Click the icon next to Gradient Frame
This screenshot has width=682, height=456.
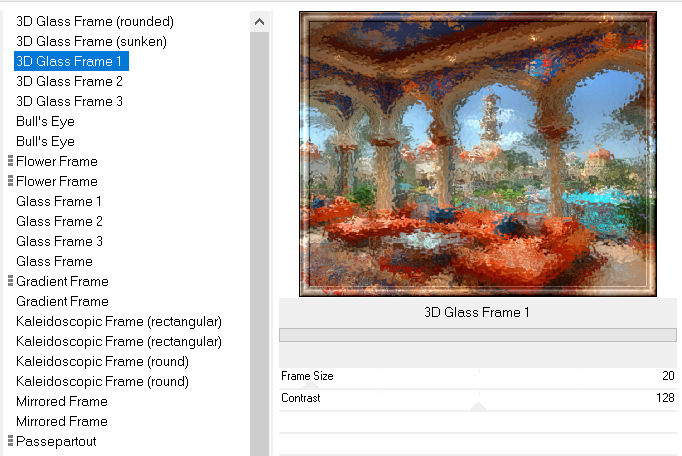point(10,281)
